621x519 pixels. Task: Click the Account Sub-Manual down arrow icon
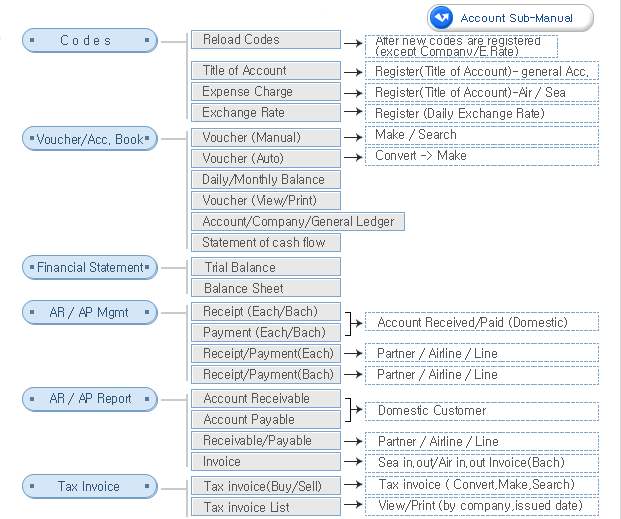443,18
